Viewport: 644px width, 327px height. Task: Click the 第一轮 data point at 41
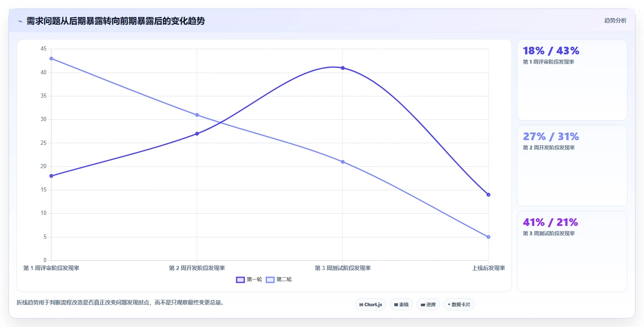tap(342, 68)
